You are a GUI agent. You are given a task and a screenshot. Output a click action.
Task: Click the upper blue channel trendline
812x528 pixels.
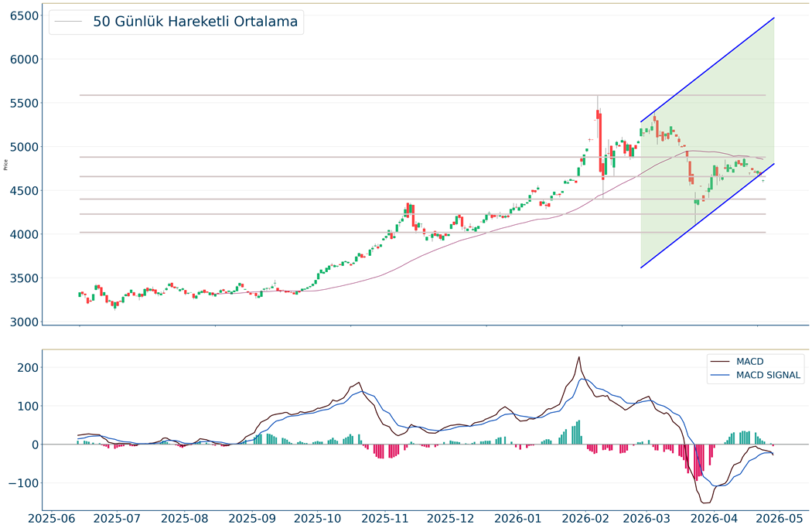(708, 70)
